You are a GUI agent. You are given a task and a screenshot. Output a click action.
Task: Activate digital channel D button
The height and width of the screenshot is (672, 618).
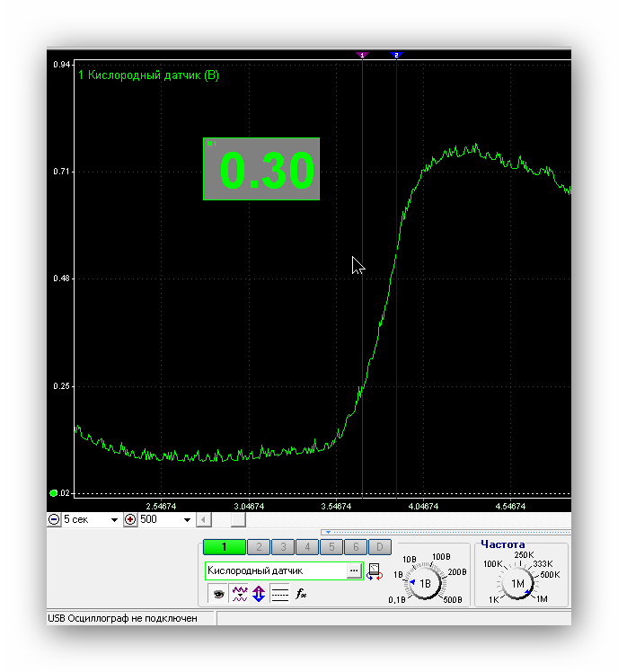tap(380, 547)
